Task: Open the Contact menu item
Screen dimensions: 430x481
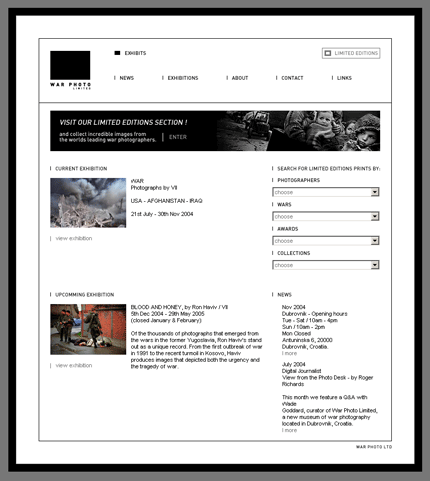Action: click(x=292, y=78)
